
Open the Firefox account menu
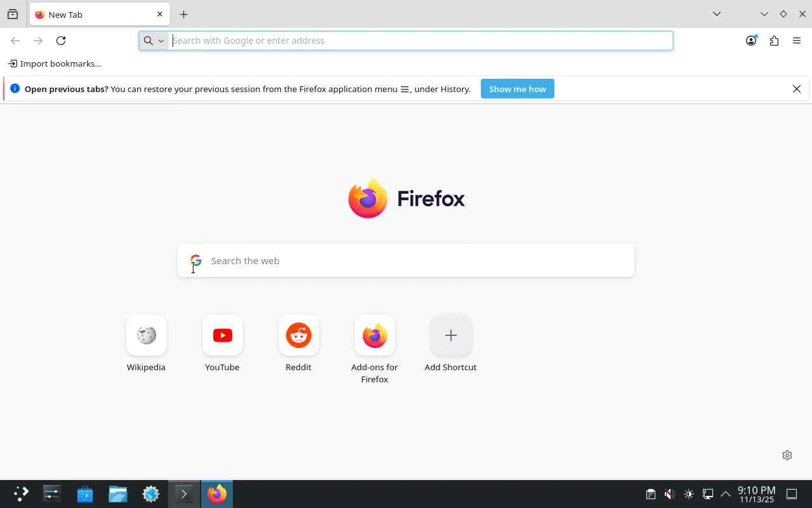pos(751,41)
